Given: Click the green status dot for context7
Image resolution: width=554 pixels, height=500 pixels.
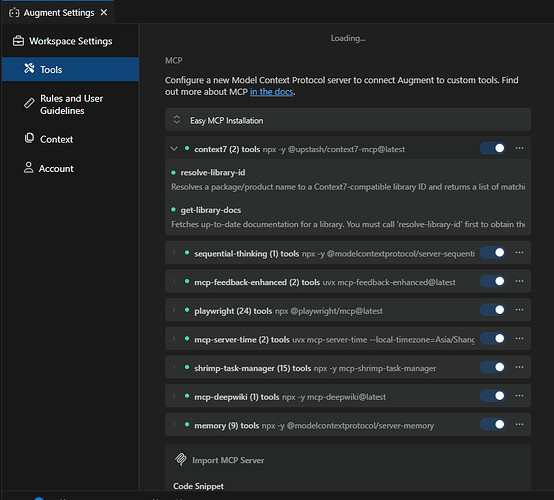Looking at the screenshot, I should 187,148.
